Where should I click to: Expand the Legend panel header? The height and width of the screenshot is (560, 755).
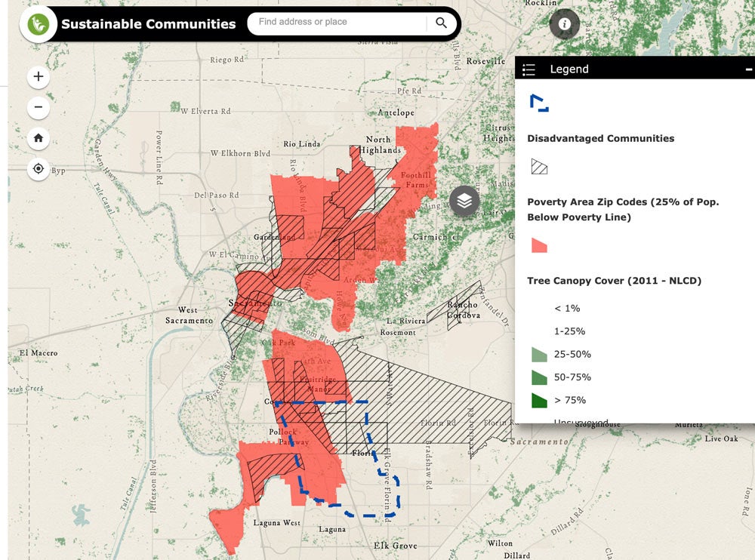pos(634,69)
